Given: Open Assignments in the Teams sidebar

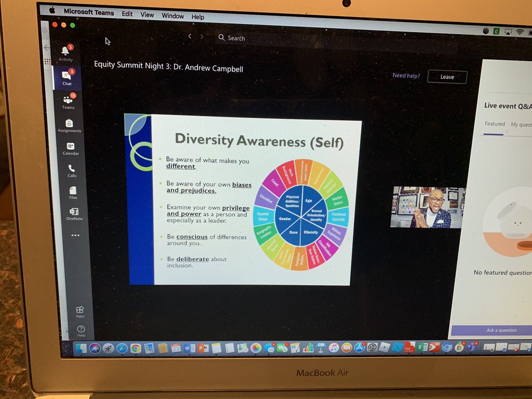Looking at the screenshot, I should 69,125.
